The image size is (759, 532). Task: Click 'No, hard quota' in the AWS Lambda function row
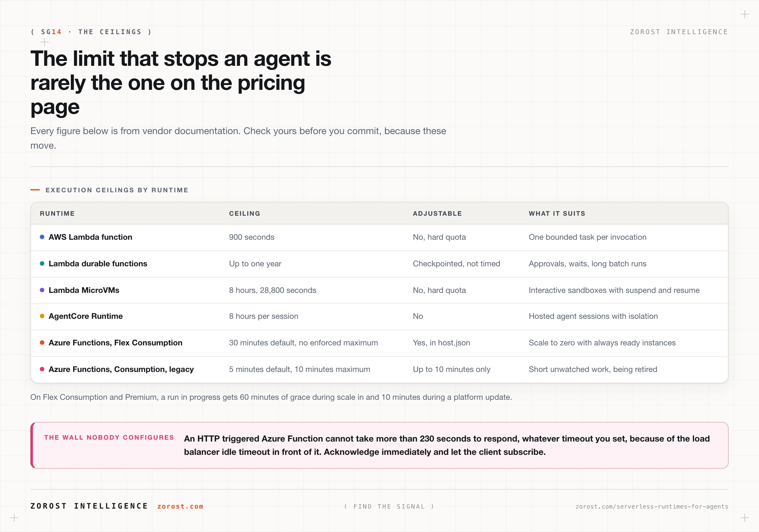point(439,237)
